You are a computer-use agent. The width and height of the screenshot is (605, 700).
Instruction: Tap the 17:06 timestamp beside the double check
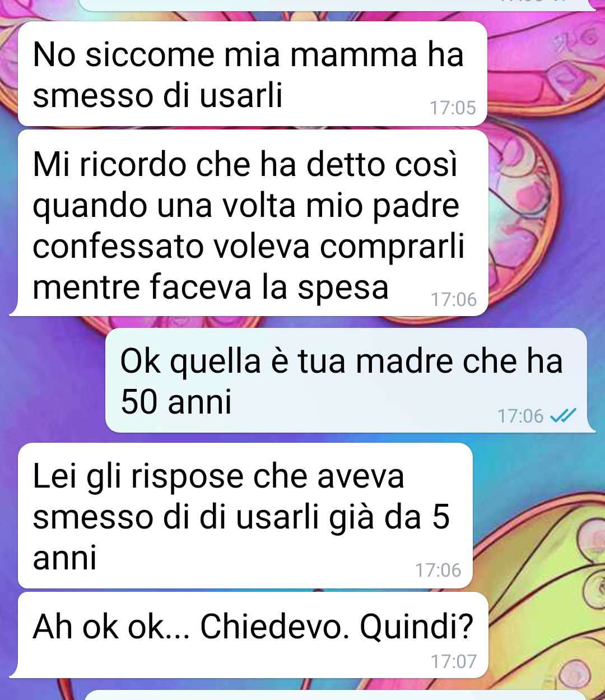[520, 416]
